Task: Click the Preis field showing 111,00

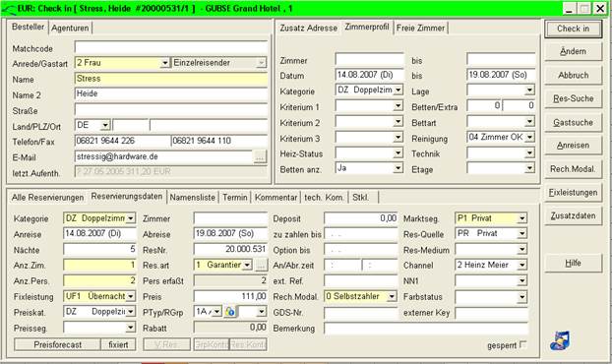Action: click(x=230, y=296)
